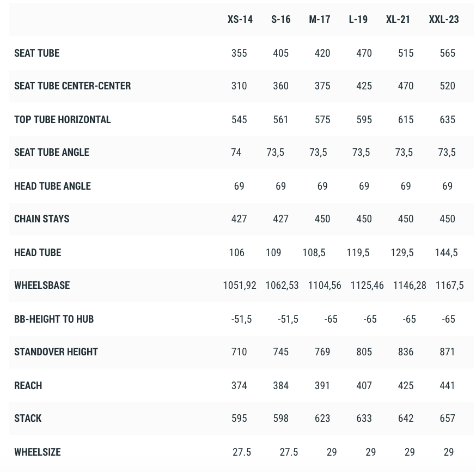Select the SEAT TUBE CENTER-CENTER row label

click(72, 86)
